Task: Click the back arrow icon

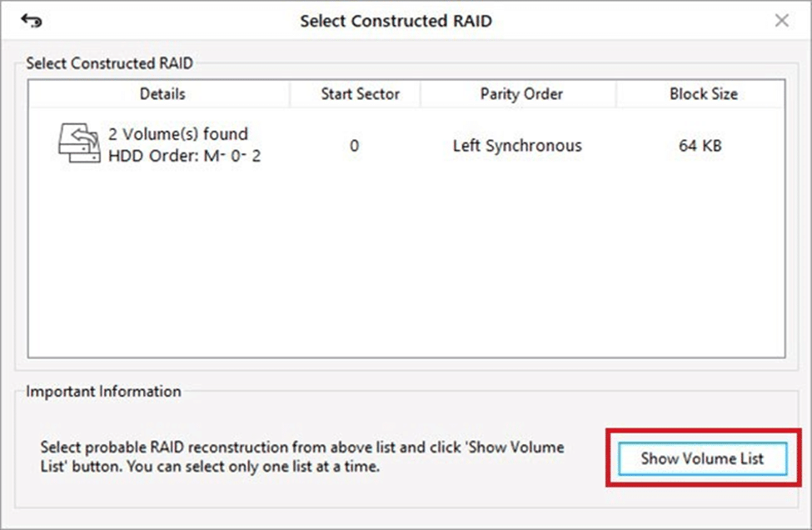Action: (31, 21)
